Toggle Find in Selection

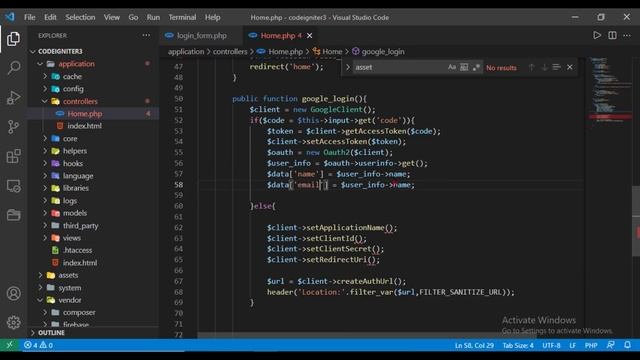pyautogui.click(x=556, y=67)
